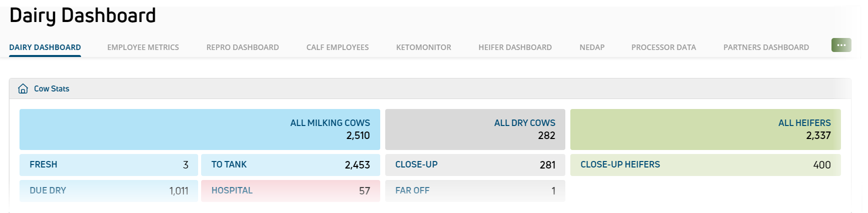Click the Far Off dry cows tile
868x213 pixels.
click(475, 191)
